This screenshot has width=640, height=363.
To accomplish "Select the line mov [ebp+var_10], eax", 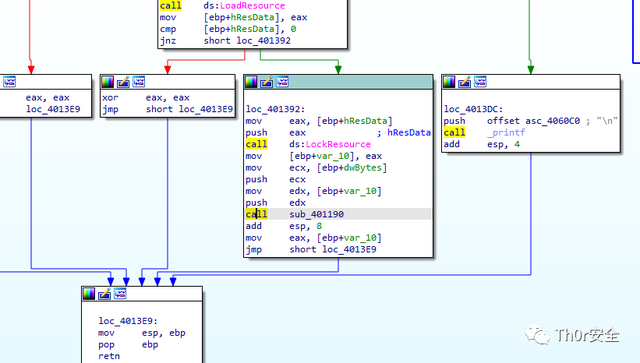I will [314, 156].
